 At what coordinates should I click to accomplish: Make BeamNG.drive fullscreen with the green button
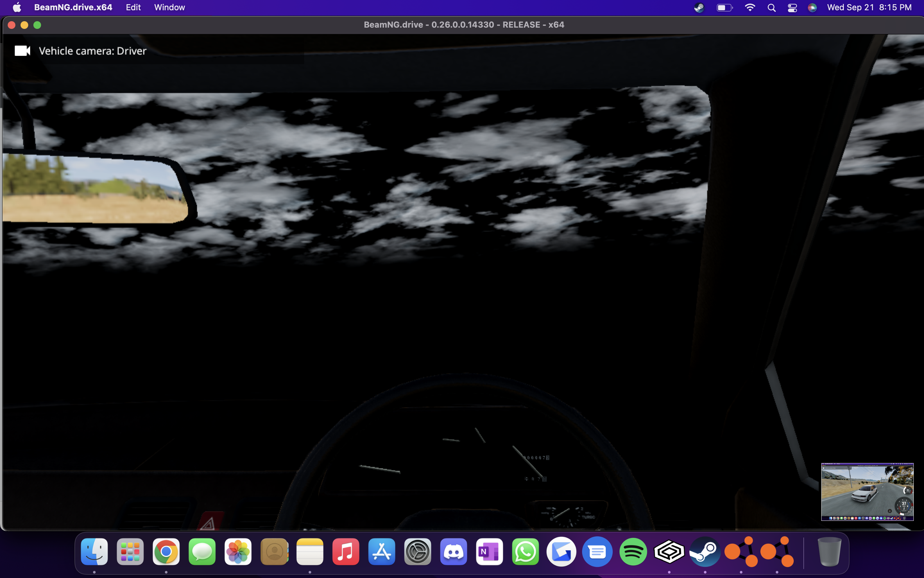[x=37, y=25]
